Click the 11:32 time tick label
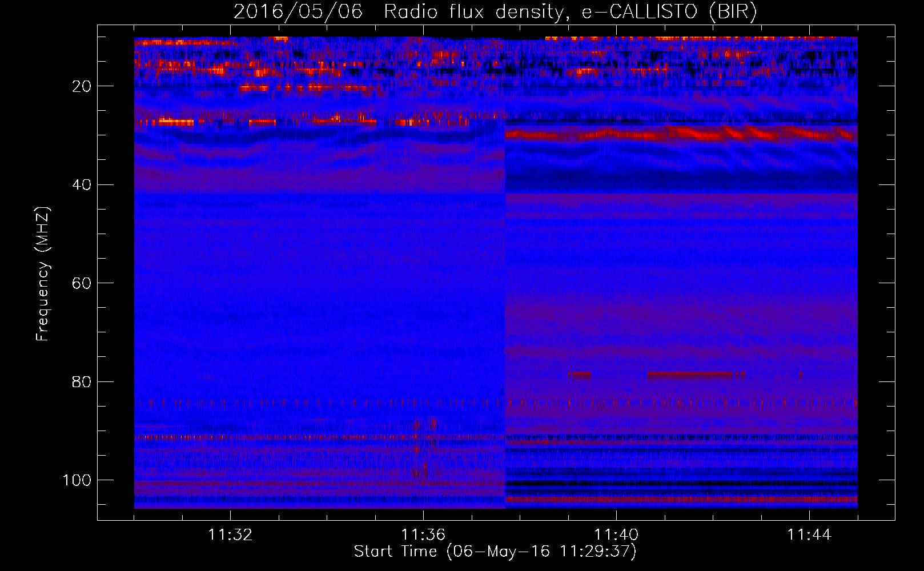924x571 pixels. coord(230,535)
